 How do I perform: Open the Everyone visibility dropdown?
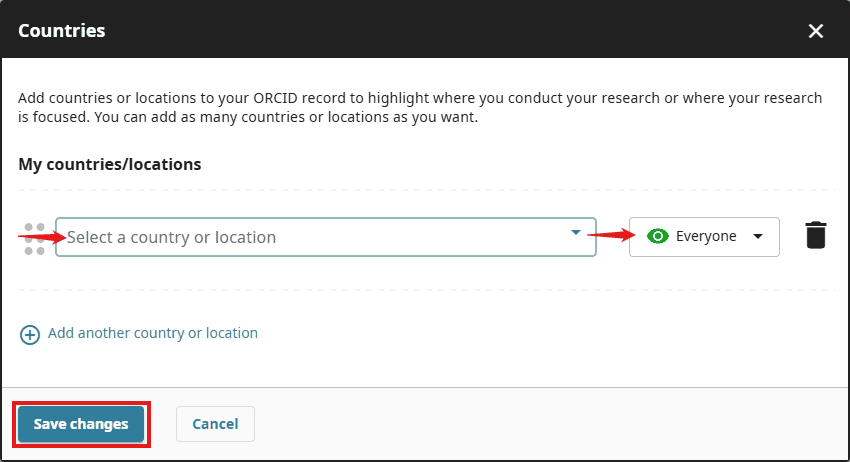704,237
